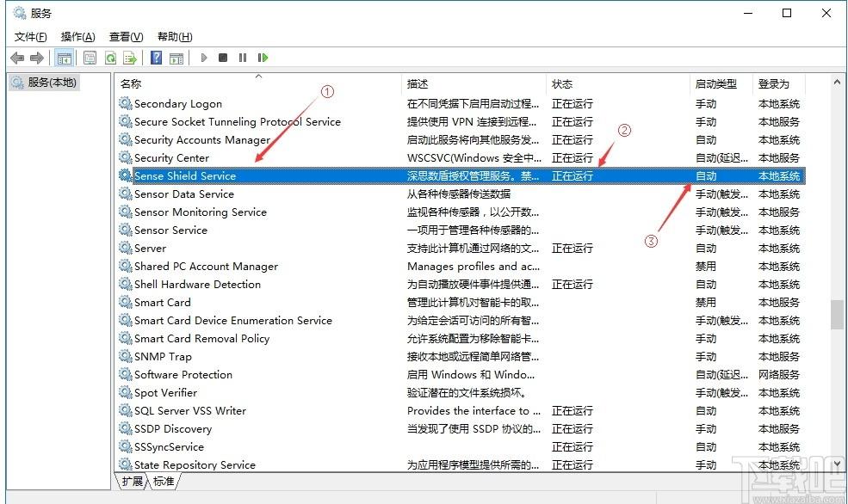Click the Forward arrow toolbar icon

click(x=37, y=58)
